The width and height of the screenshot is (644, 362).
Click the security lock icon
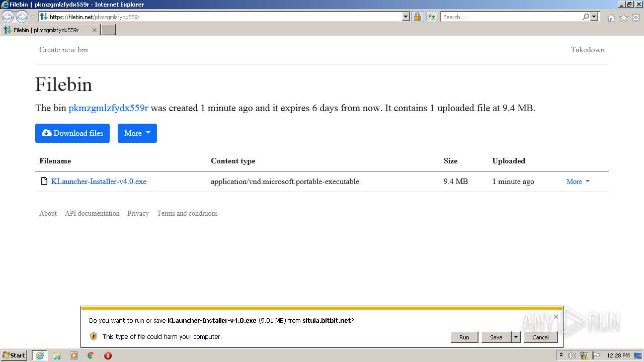tap(417, 17)
